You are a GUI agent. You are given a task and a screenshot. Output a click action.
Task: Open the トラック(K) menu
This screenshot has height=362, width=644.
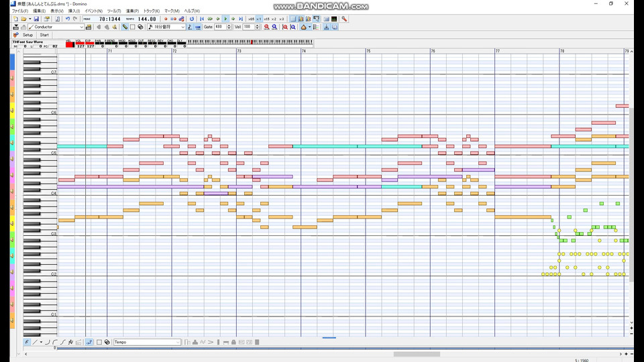[x=151, y=11]
